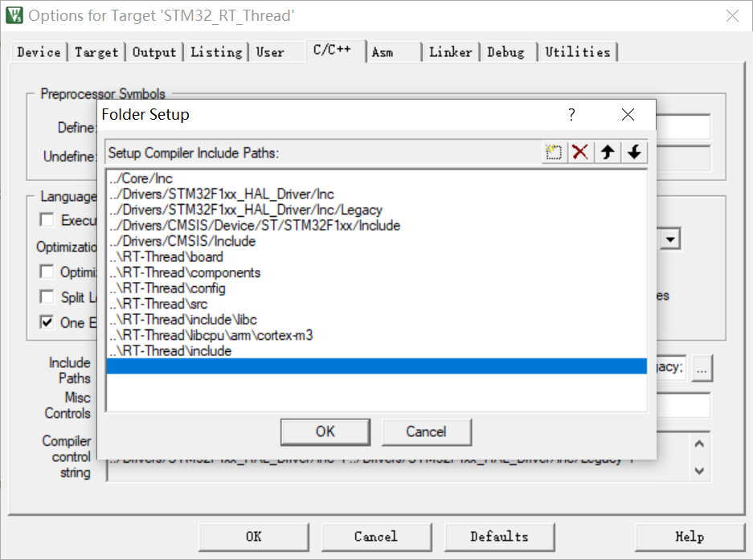Image resolution: width=753 pixels, height=560 pixels.
Task: Click the Include Paths browse '...' button
Action: (702, 368)
